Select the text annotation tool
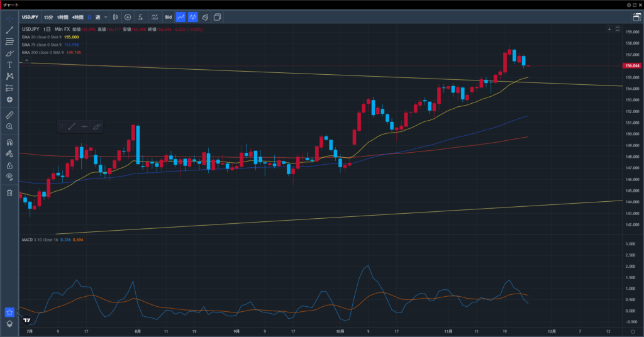This screenshot has height=337, width=644. 9,65
